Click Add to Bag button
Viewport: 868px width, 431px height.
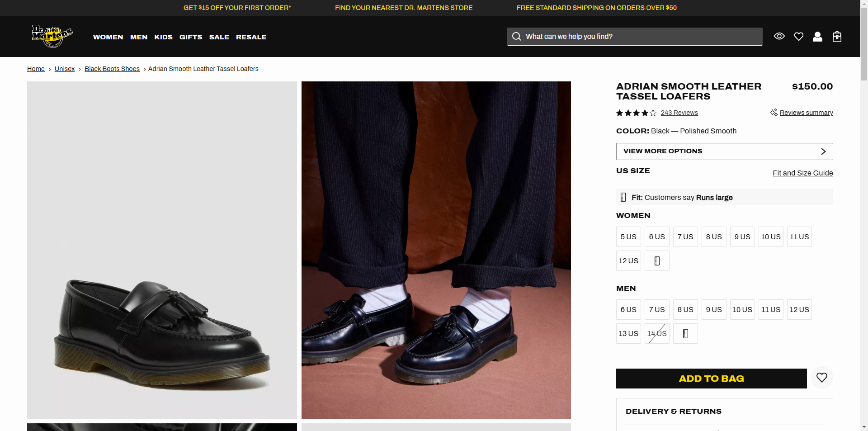point(711,379)
